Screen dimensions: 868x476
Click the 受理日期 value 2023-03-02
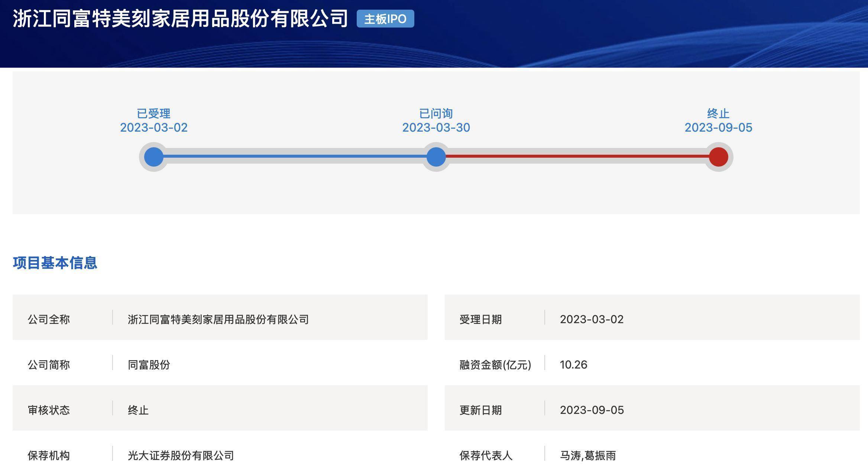coord(592,319)
